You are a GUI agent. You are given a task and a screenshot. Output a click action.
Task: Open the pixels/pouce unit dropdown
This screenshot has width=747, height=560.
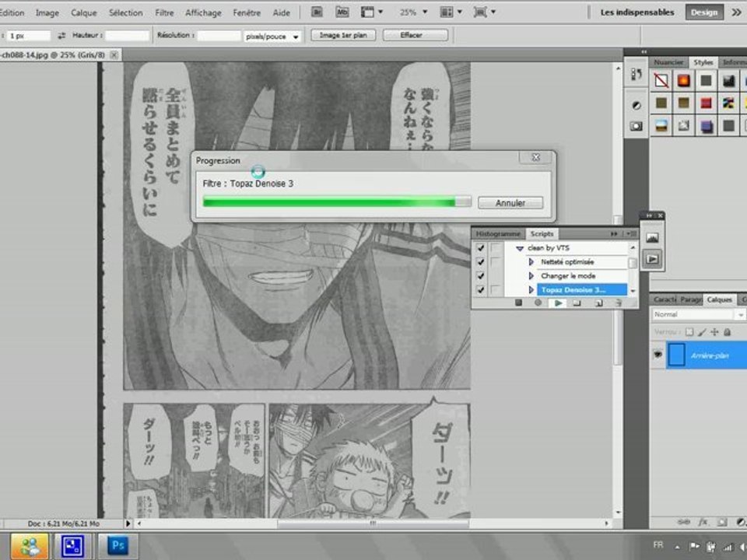[x=272, y=37]
